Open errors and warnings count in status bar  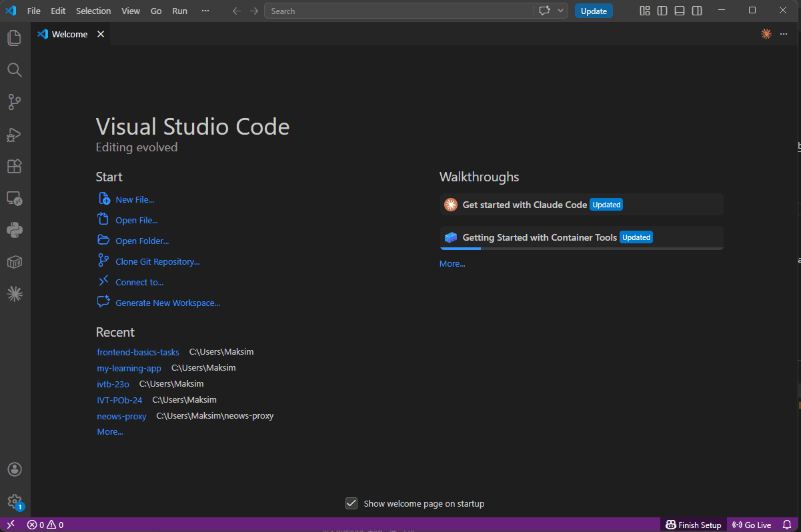(x=45, y=525)
